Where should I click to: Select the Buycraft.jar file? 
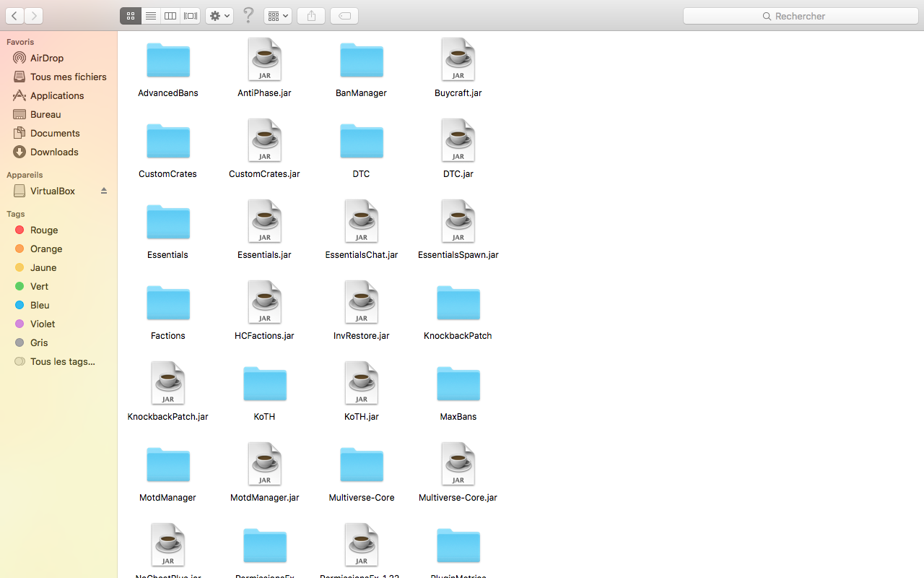pyautogui.click(x=458, y=69)
